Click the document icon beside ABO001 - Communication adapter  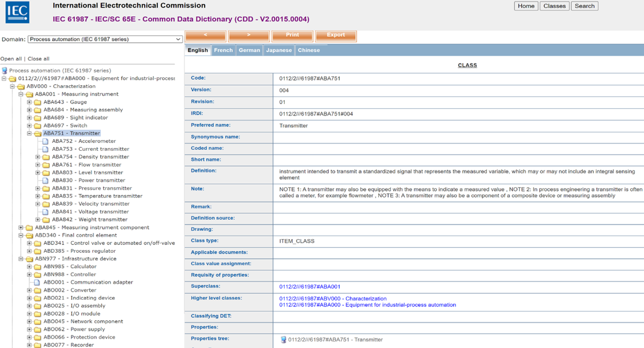(37, 282)
